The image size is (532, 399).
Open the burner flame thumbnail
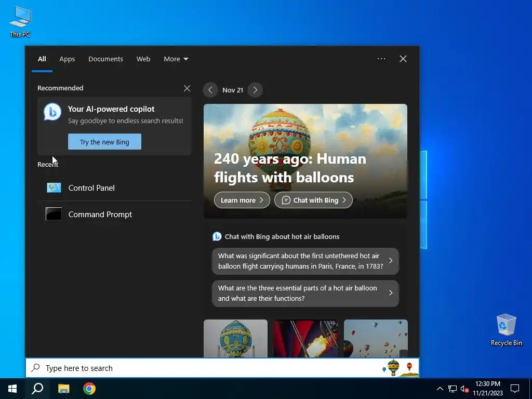click(x=305, y=338)
